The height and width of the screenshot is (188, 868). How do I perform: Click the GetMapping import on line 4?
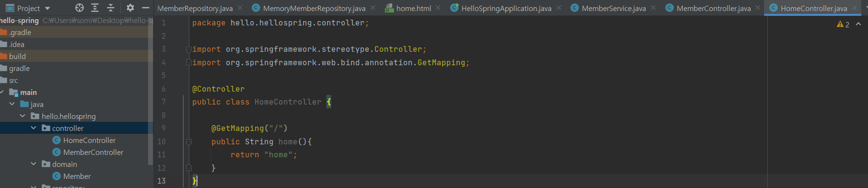pos(331,62)
